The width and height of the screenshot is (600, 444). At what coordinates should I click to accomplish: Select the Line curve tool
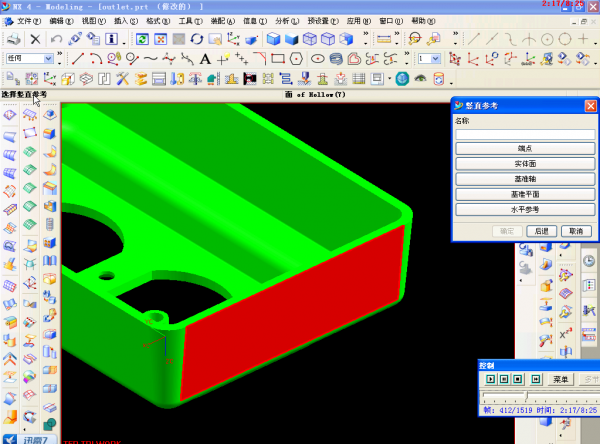tap(78, 59)
